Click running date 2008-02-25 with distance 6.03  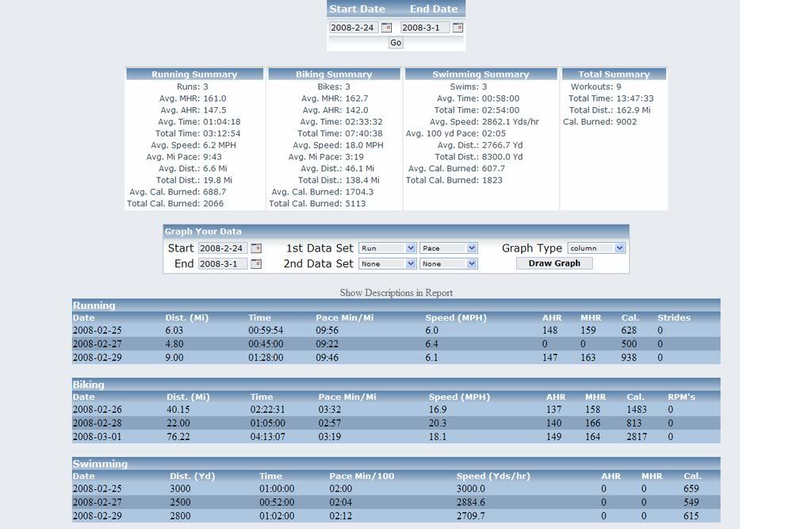point(97,330)
